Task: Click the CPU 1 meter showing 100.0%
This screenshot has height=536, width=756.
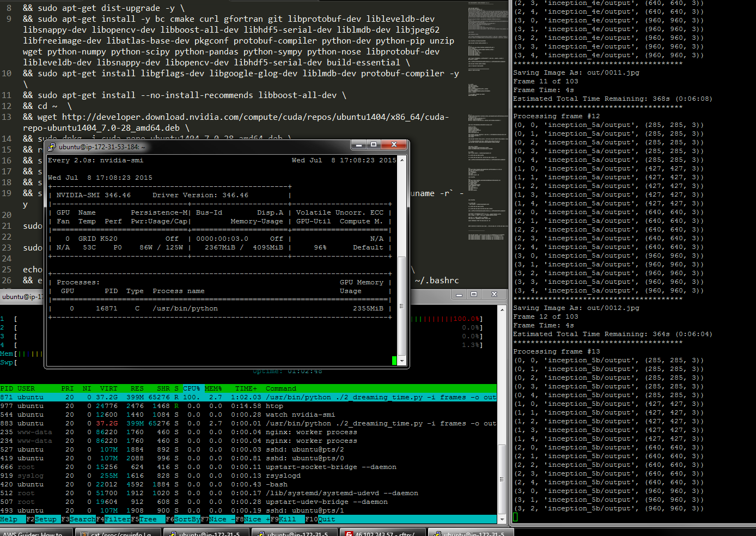Action: pos(447,319)
